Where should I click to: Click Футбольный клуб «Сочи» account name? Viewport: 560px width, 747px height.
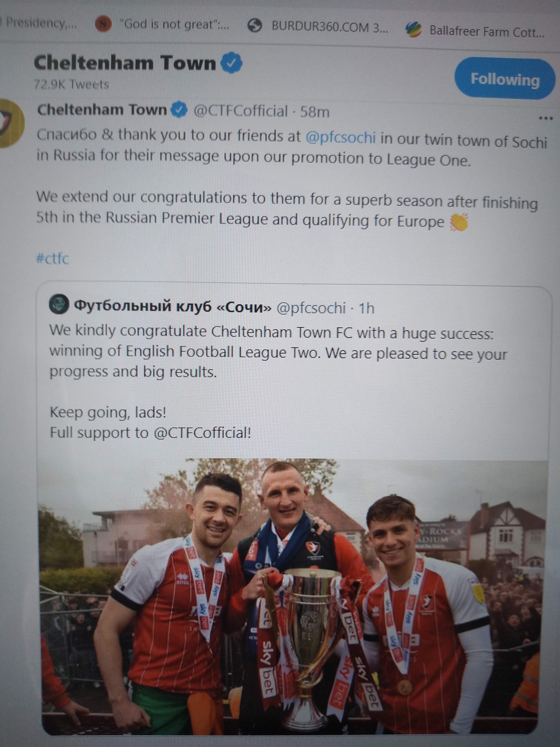(x=172, y=306)
